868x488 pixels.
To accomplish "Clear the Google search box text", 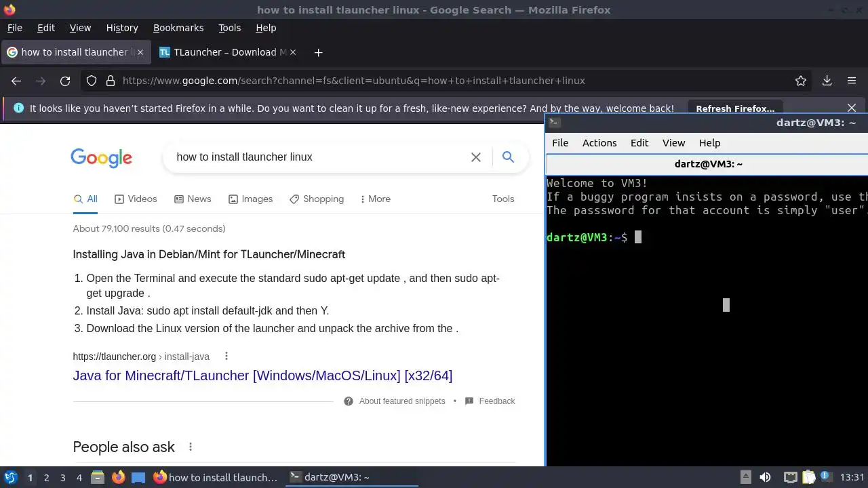I will [476, 157].
